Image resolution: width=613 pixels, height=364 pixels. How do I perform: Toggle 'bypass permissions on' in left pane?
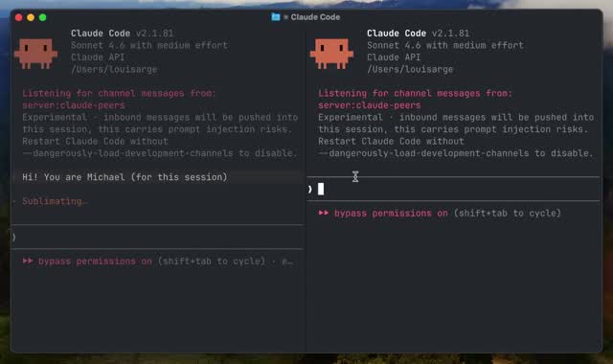point(95,261)
